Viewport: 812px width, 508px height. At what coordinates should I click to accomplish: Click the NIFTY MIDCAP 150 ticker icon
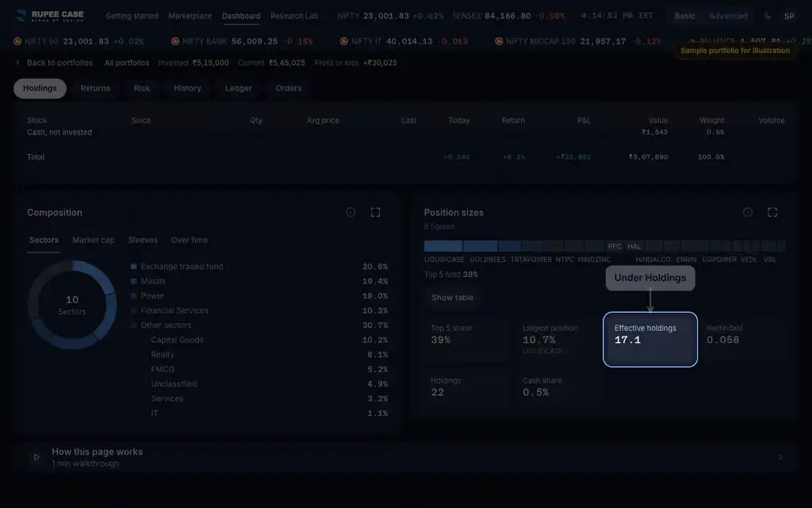[499, 41]
